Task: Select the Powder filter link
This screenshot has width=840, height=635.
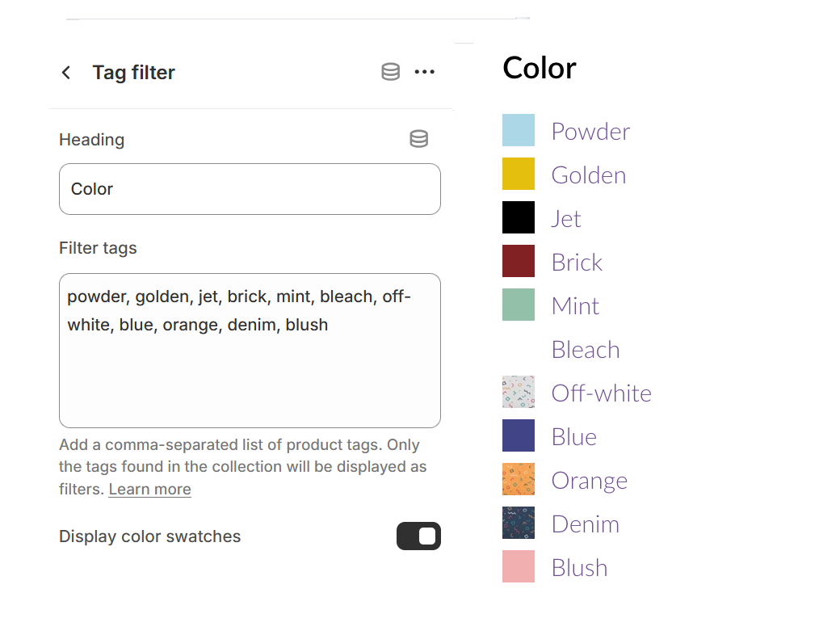Action: (x=590, y=131)
